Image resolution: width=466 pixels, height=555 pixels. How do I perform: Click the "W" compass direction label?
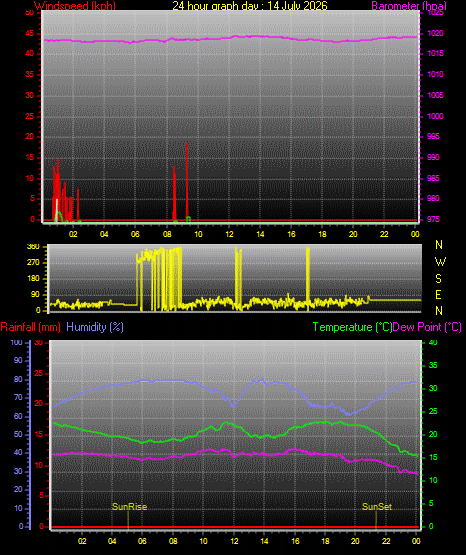click(440, 262)
